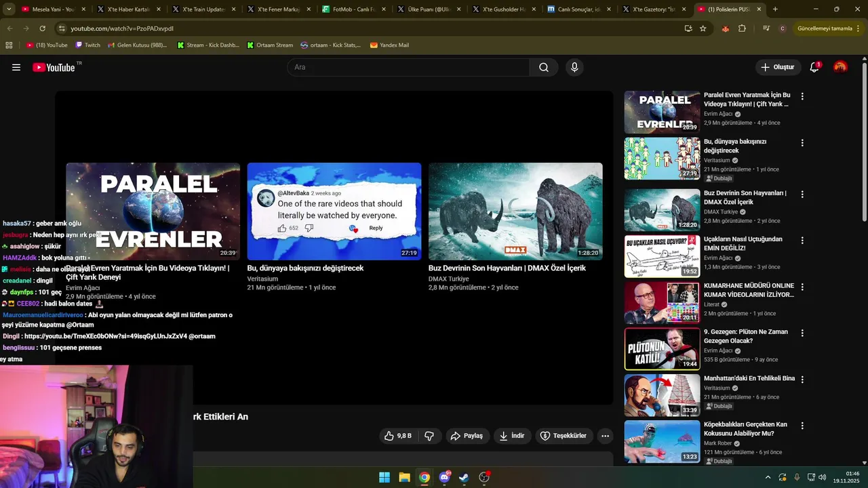Open the Stream - Kick Dashboard bookmark
This screenshot has width=868, height=488.
(208, 45)
